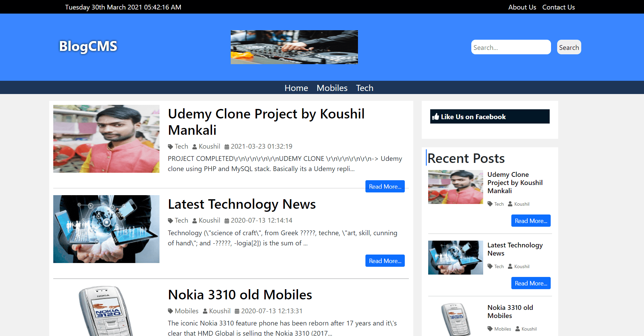
Task: Click Read More for Udemy Clone main post
Action: click(385, 186)
